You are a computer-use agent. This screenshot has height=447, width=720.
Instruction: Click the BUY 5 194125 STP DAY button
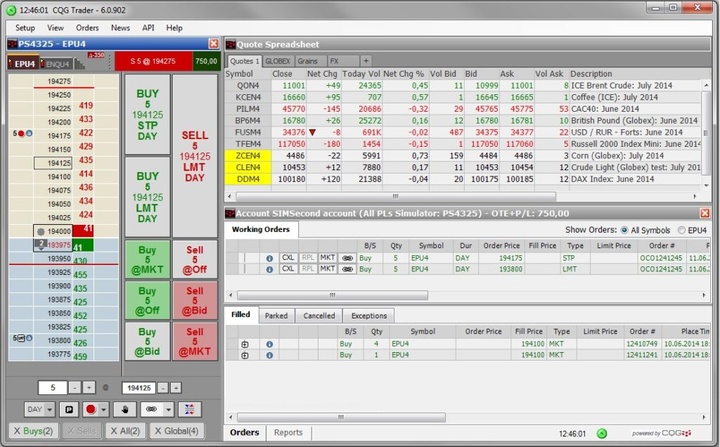point(147,115)
